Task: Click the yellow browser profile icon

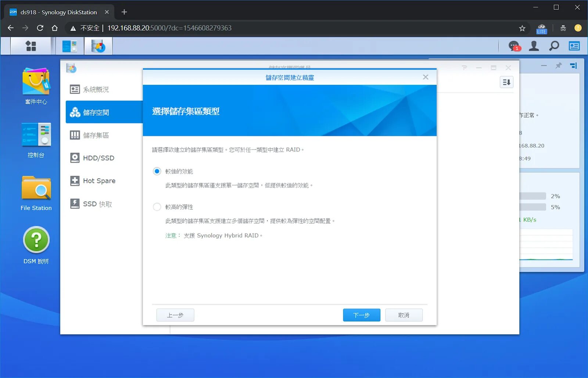Action: pyautogui.click(x=578, y=28)
